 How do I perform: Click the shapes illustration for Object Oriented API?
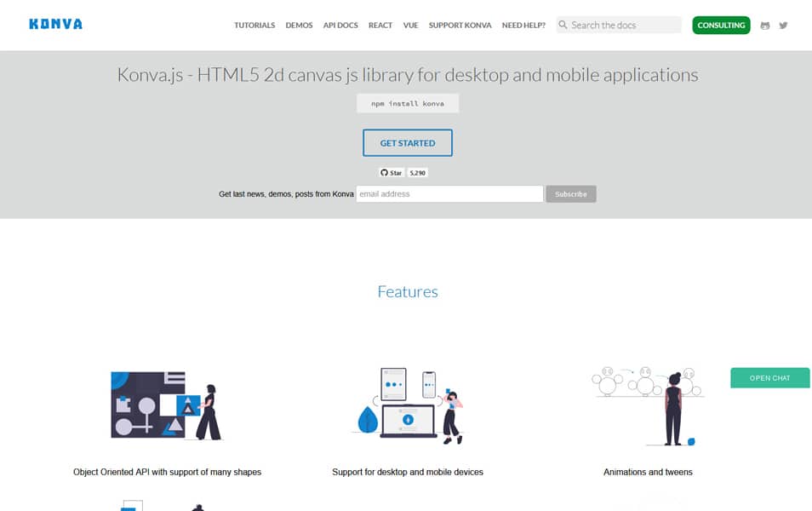click(167, 405)
